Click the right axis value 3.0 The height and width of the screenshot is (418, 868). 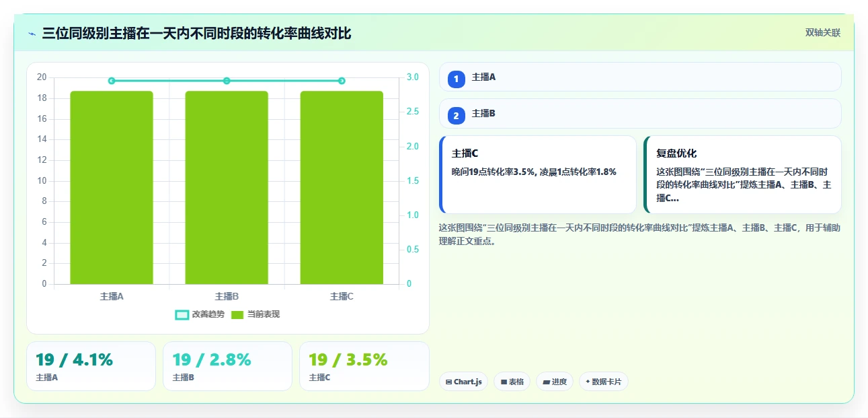(x=413, y=77)
